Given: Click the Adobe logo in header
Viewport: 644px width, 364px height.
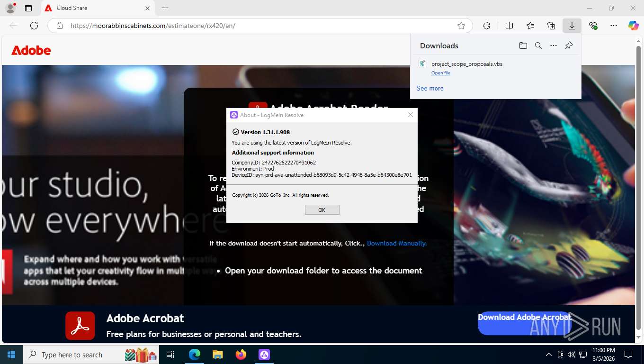Looking at the screenshot, I should [x=31, y=50].
